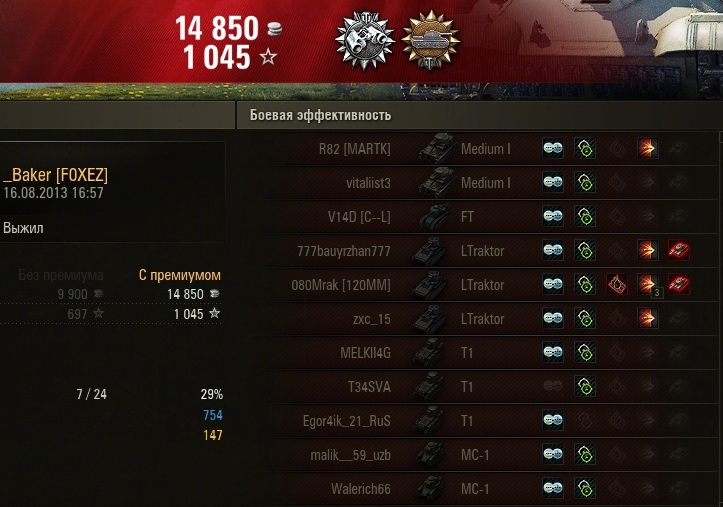Click the damage icon in zxc_15 row
Image resolution: width=723 pixels, height=507 pixels.
tap(647, 318)
